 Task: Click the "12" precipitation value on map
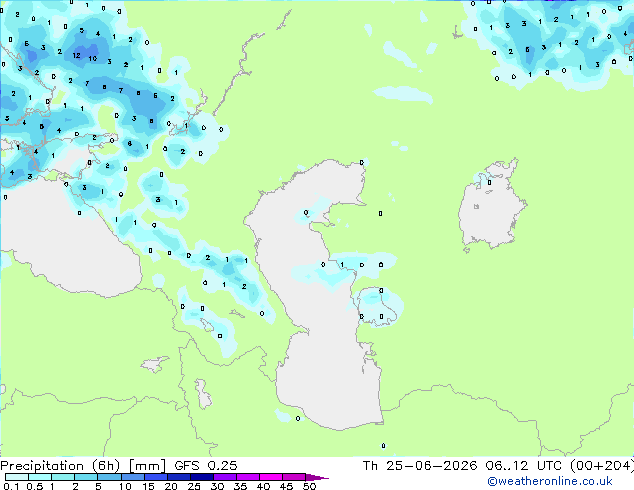coord(76,56)
